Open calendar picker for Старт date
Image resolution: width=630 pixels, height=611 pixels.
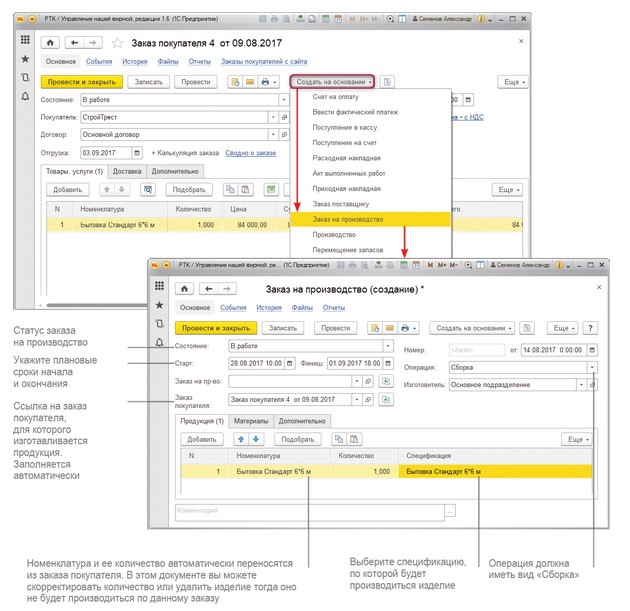point(290,364)
